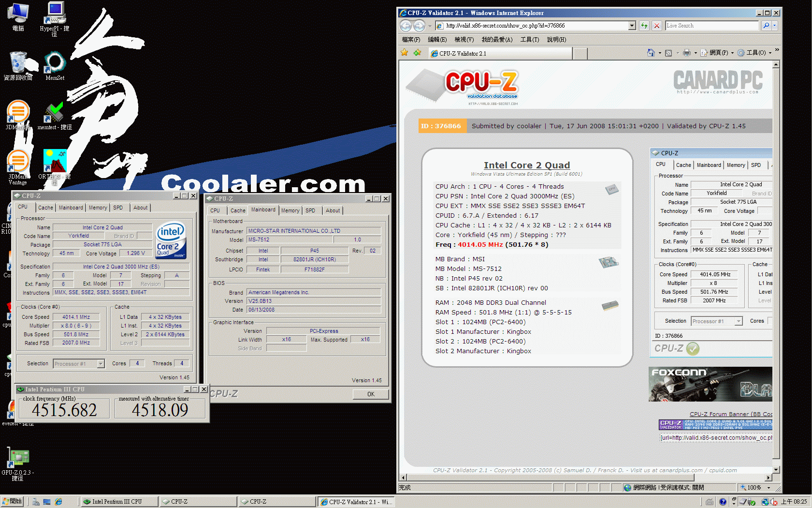This screenshot has height=508, width=812.
Task: Click the vertical scrollbar down arrow
Action: 776,469
